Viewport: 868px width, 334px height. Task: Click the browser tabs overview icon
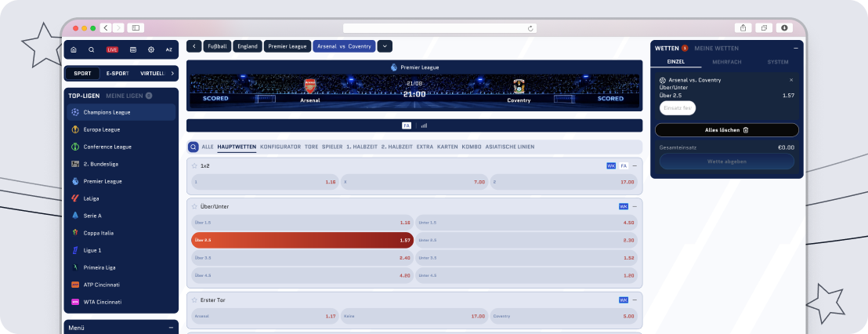point(764,28)
